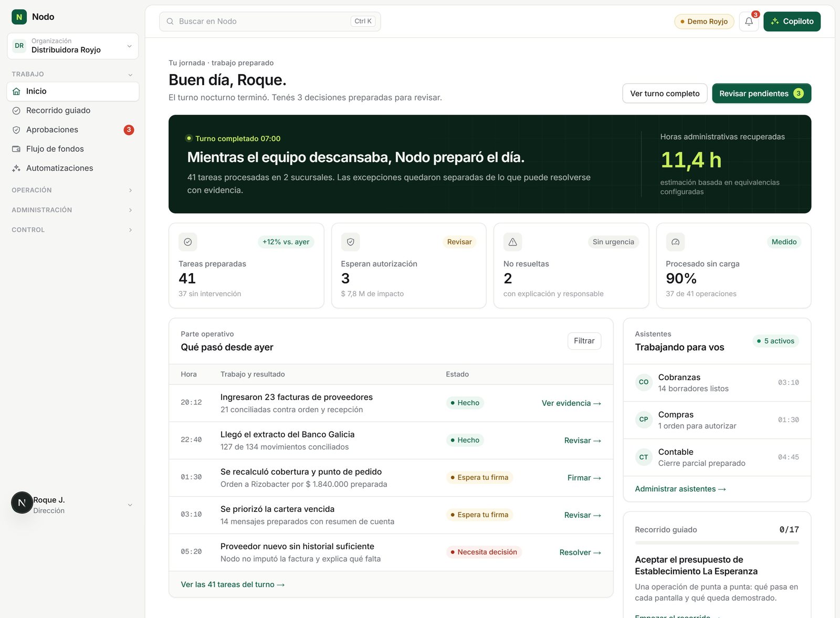Screen dimensions: 840x618
Task: Open Automatizaciones menu item
Action: point(73,169)
